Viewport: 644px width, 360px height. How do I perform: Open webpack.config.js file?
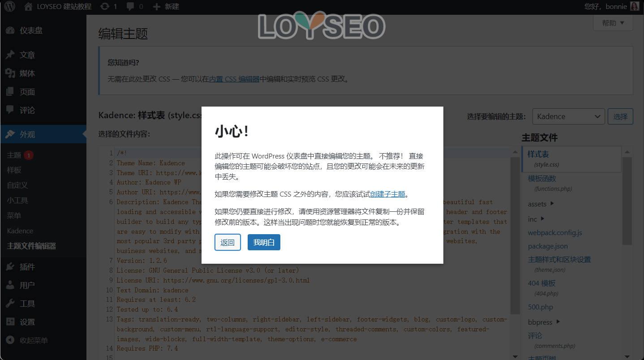[555, 233]
